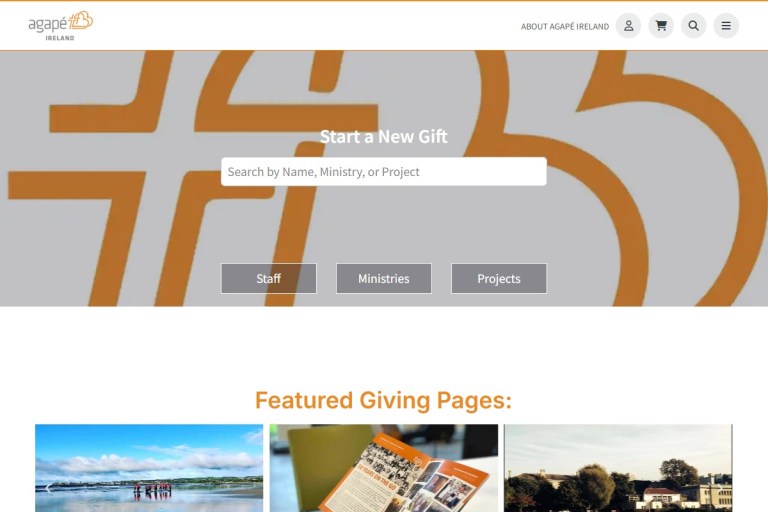Click the orange cross-heart logo symbol in the header
Viewport: 768px width, 512px height.
click(80, 21)
